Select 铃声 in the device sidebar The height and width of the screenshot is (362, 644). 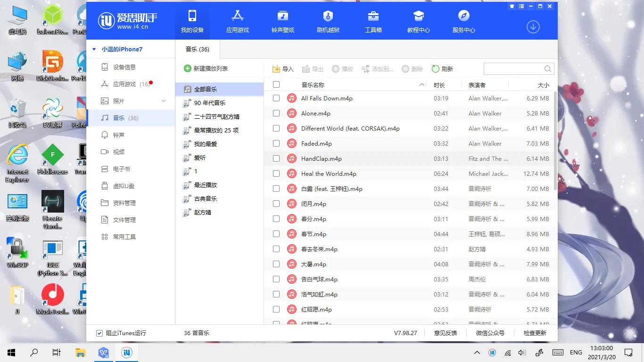point(118,135)
